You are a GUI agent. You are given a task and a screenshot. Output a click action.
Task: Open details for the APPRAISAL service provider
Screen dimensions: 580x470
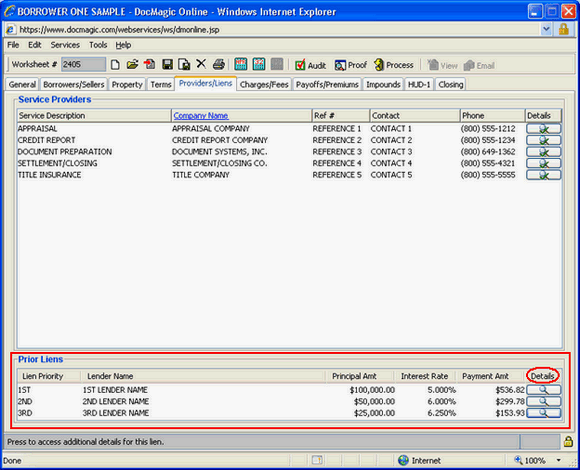click(543, 129)
